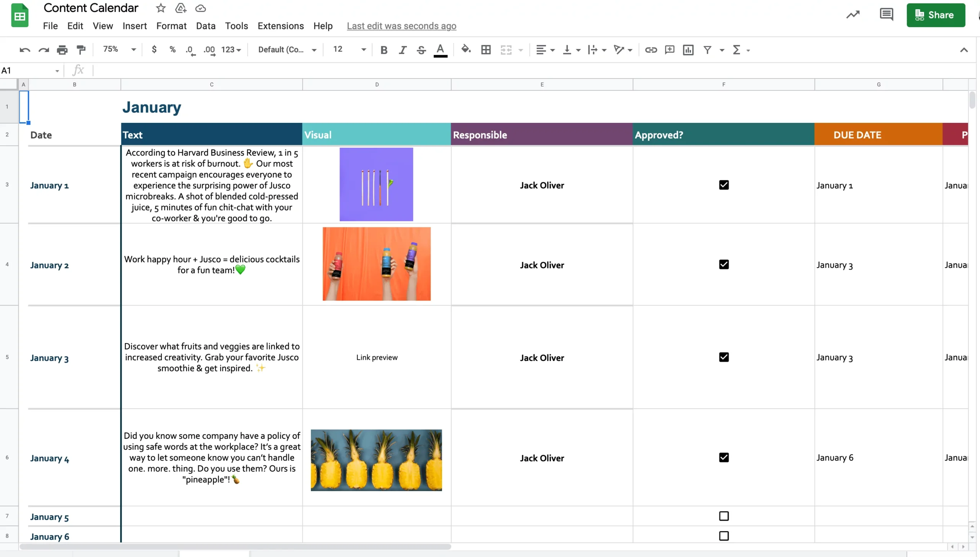This screenshot has height=557, width=980.
Task: Open the Format menu
Action: (171, 26)
